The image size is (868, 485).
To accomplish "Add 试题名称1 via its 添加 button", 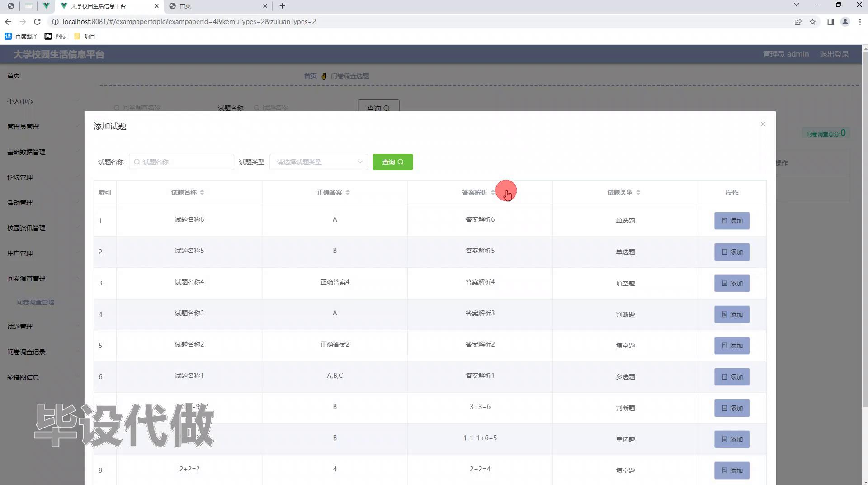I will coord(731,377).
